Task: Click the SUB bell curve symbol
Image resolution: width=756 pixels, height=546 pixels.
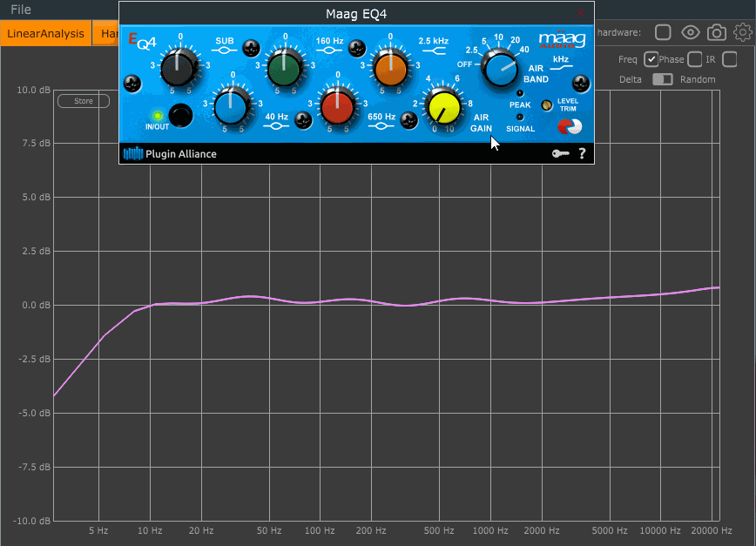Action: tap(224, 51)
